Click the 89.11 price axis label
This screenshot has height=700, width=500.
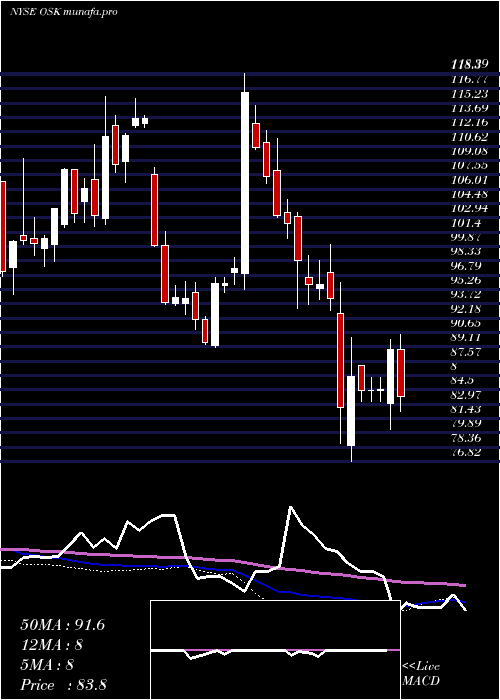[466, 338]
